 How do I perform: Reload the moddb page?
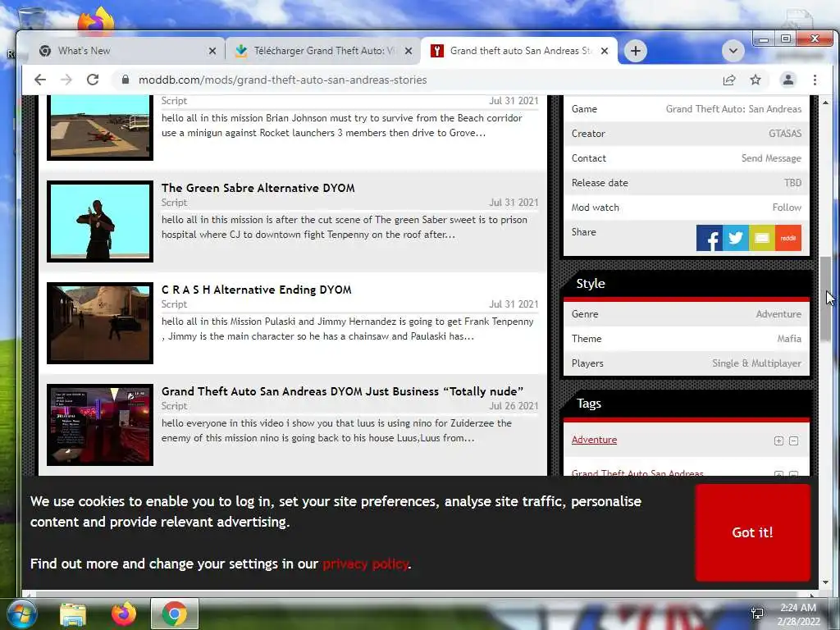93,80
